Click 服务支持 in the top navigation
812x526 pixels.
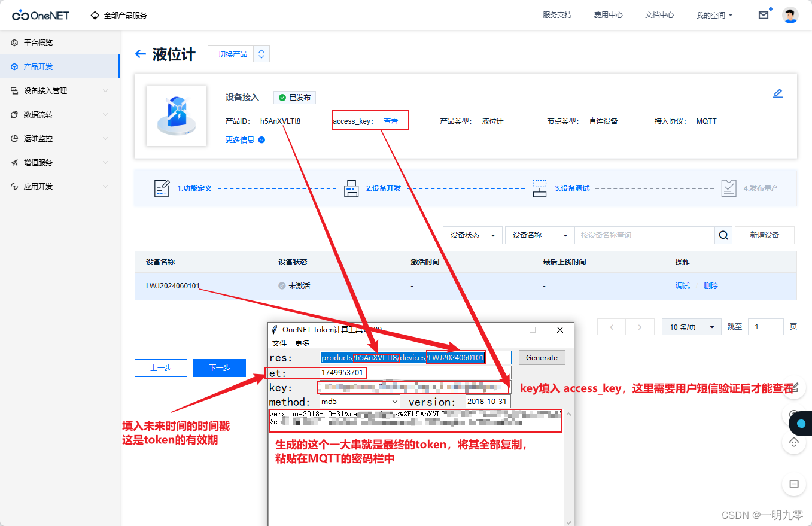[x=557, y=15]
